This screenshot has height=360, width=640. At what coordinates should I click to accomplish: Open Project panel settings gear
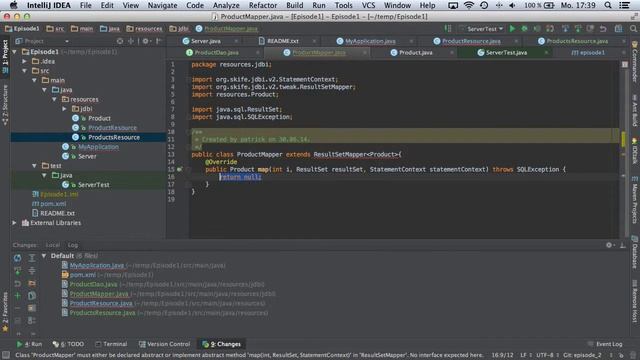[x=145, y=41]
